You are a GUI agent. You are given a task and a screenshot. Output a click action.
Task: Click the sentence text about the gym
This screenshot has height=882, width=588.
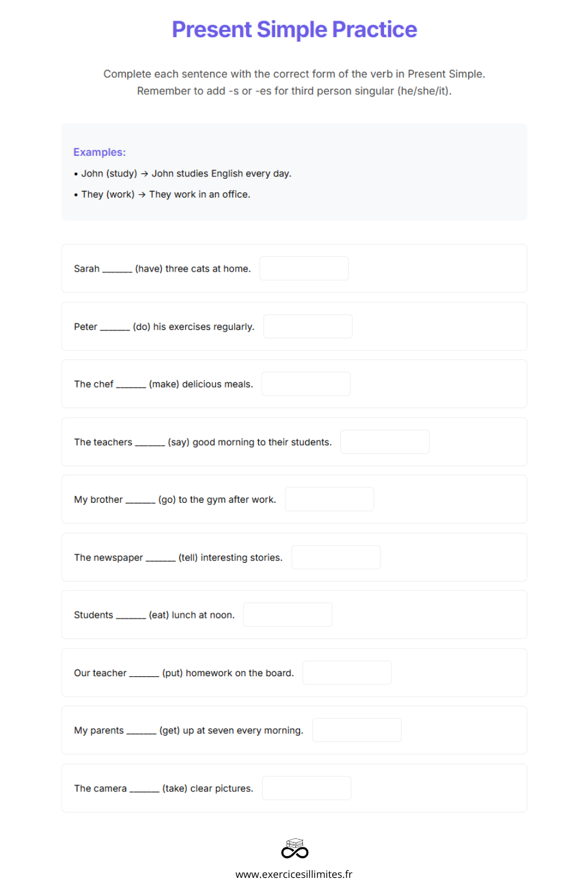click(175, 500)
